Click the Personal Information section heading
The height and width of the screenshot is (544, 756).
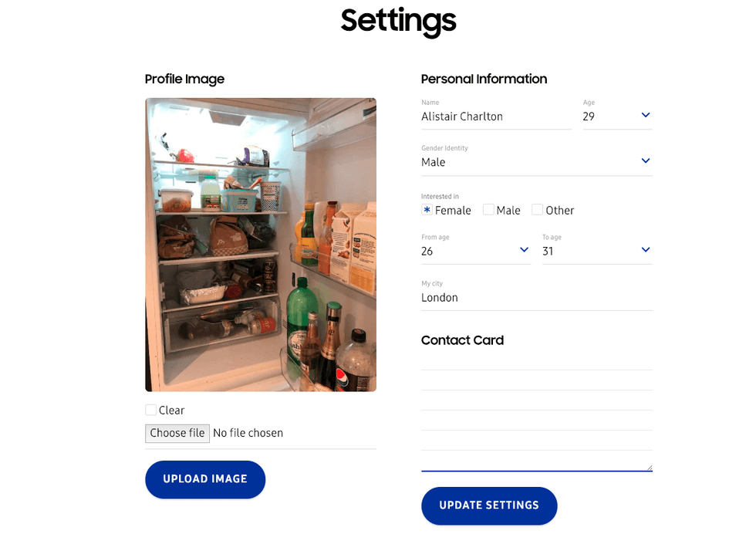pos(484,79)
